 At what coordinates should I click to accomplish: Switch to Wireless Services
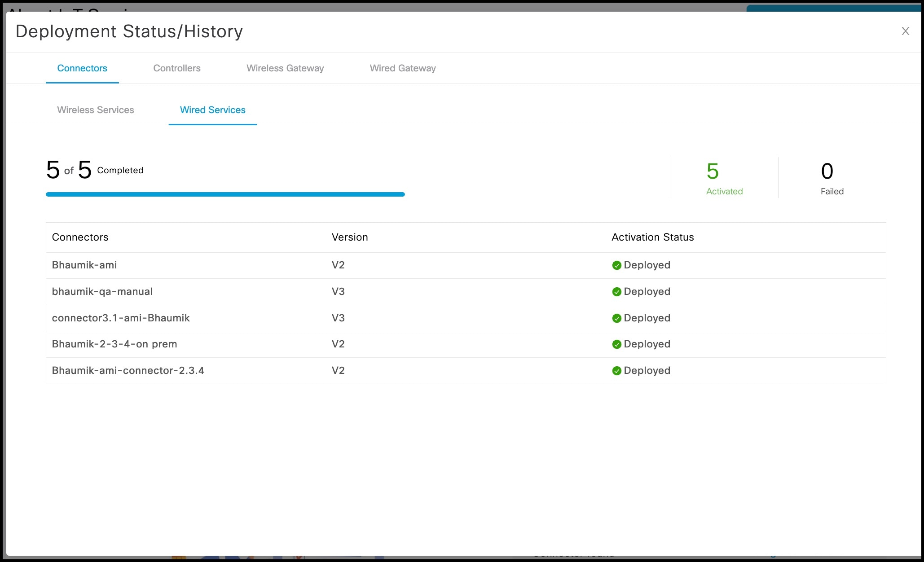pyautogui.click(x=96, y=110)
